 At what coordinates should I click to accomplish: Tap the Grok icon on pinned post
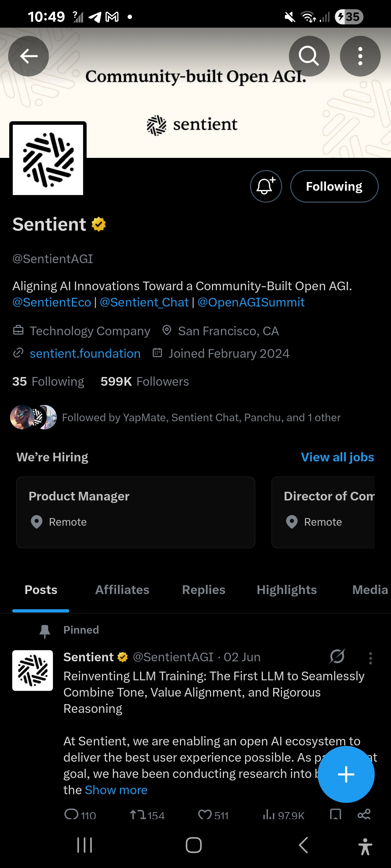coord(337,656)
